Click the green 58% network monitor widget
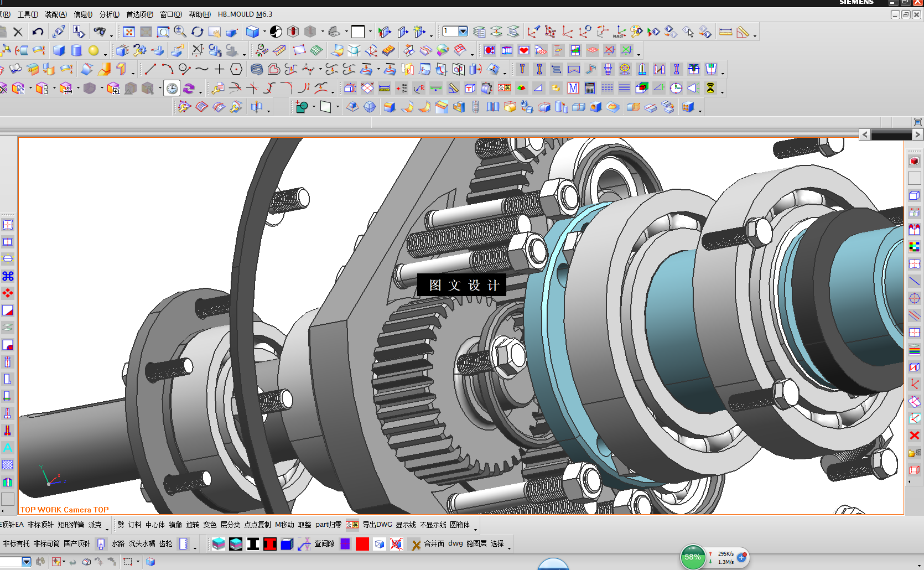 [693, 557]
